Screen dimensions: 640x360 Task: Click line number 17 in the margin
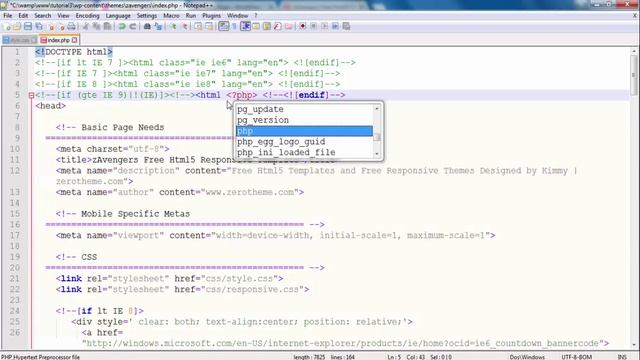[x=15, y=236]
